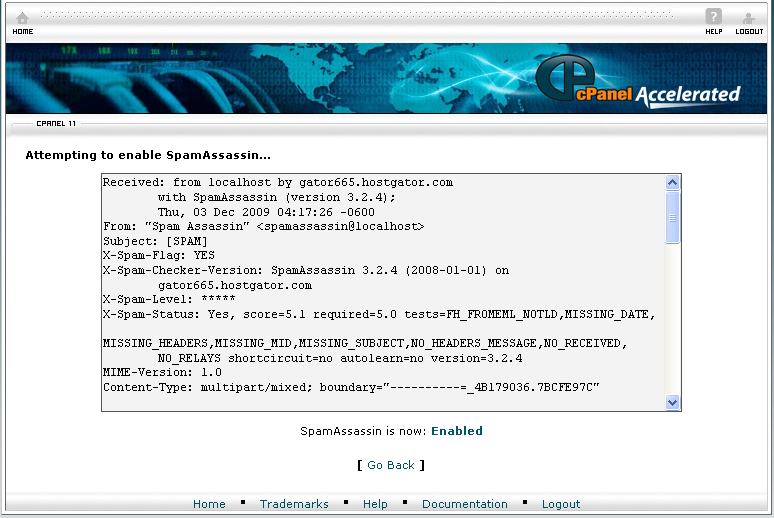Image resolution: width=774 pixels, height=518 pixels.
Task: Click the 'Thu, 03 Dec 2009 04:17:26 -0600' line
Action: pos(266,212)
